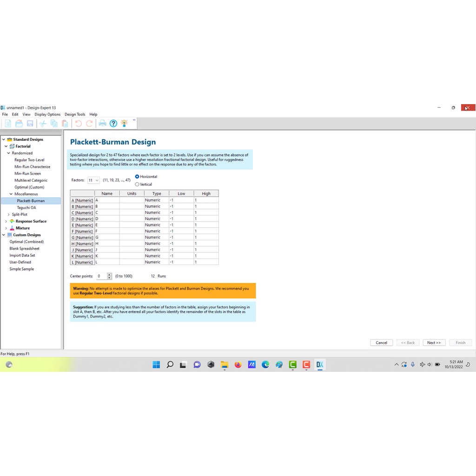
Task: Click the Cancel button
Action: coord(381,343)
